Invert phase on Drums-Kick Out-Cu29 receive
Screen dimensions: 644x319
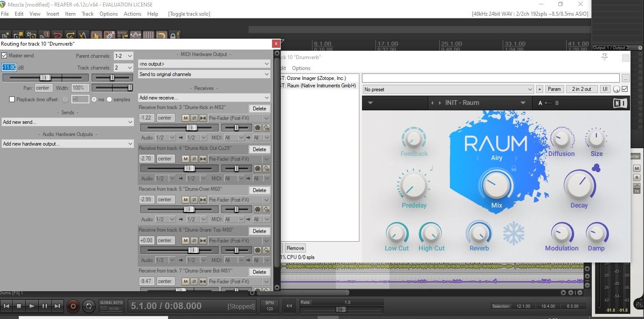[x=194, y=159]
